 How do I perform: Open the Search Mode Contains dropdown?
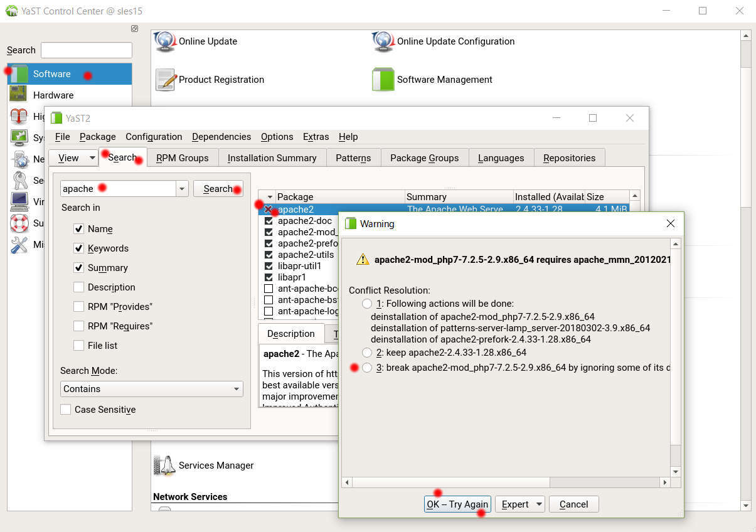pyautogui.click(x=152, y=389)
